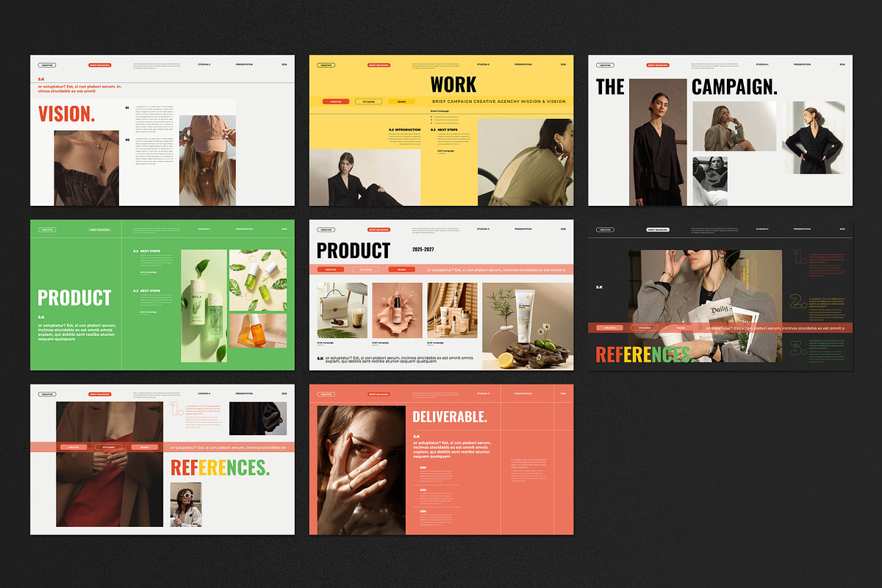Viewport: 882px width, 588px height.
Task: Click the red CREATIVE pill on yellow WORK slide
Action: pos(336,101)
